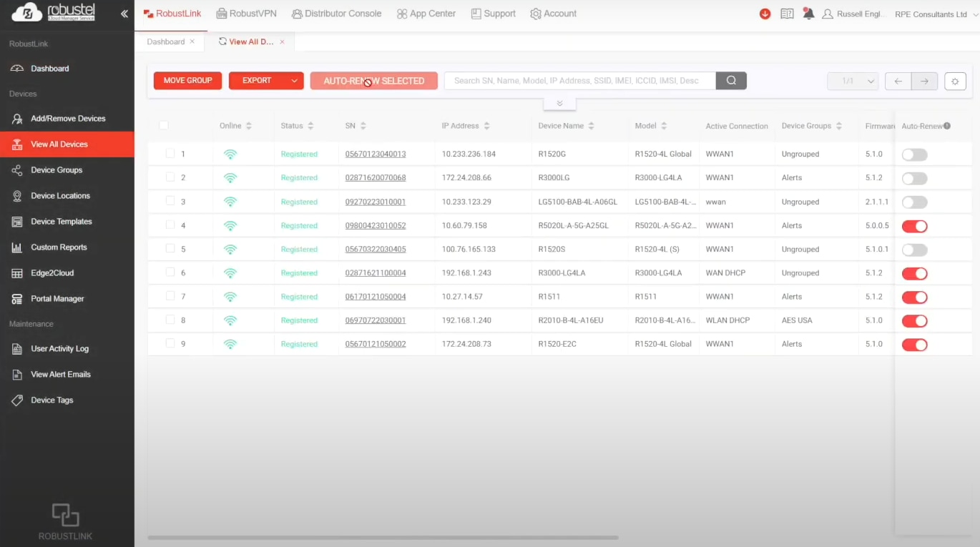
Task: Open Support top tab
Action: [x=494, y=14]
